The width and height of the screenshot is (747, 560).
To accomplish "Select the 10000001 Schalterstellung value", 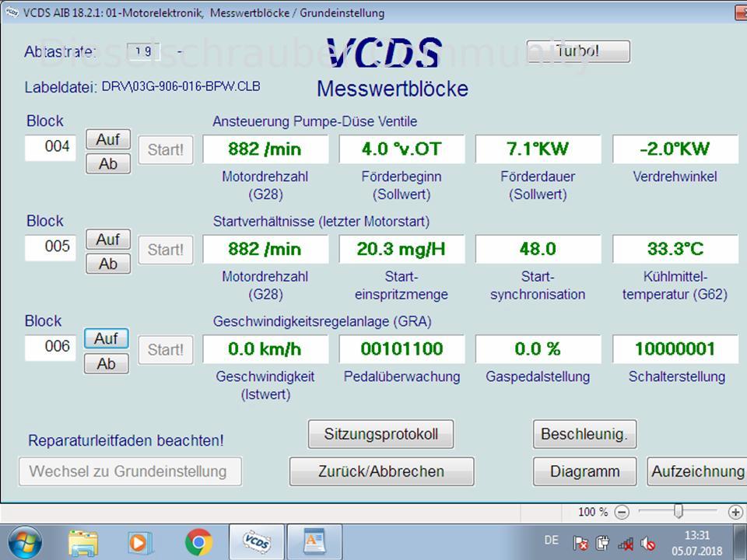I will click(x=675, y=349).
